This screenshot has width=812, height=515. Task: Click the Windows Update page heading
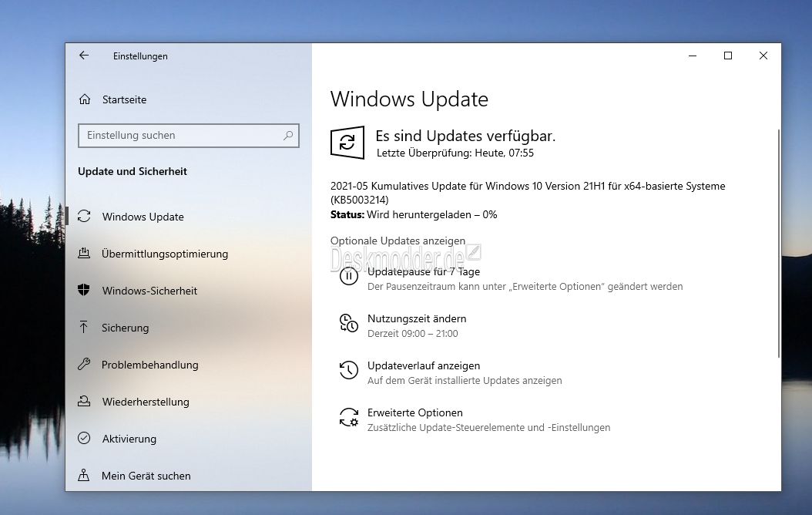click(x=409, y=99)
